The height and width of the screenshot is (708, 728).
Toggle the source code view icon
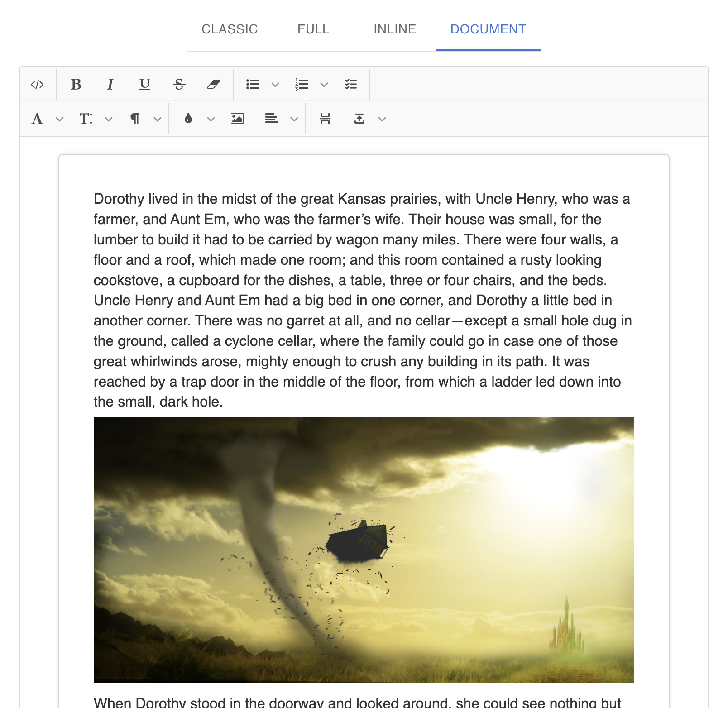coord(37,84)
